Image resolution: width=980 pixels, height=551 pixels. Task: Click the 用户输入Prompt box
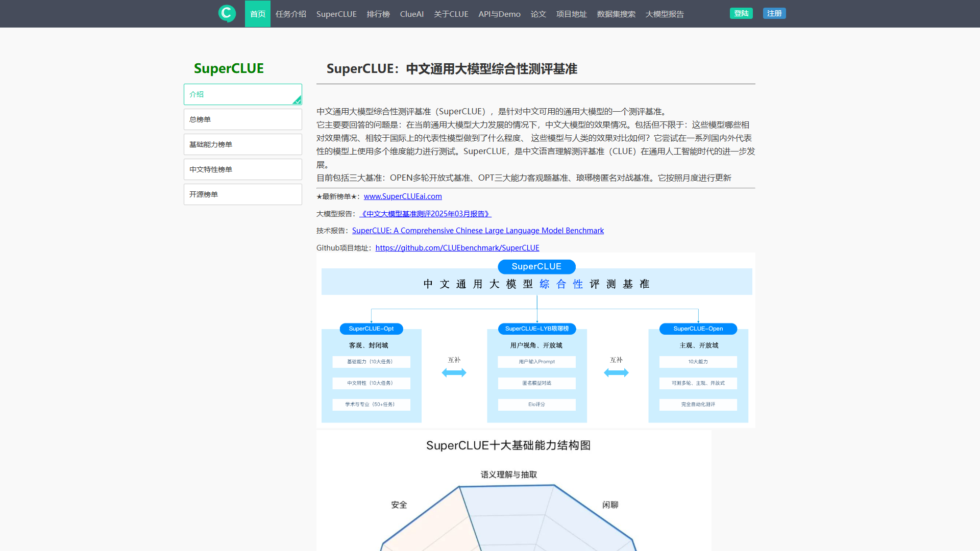point(537,362)
